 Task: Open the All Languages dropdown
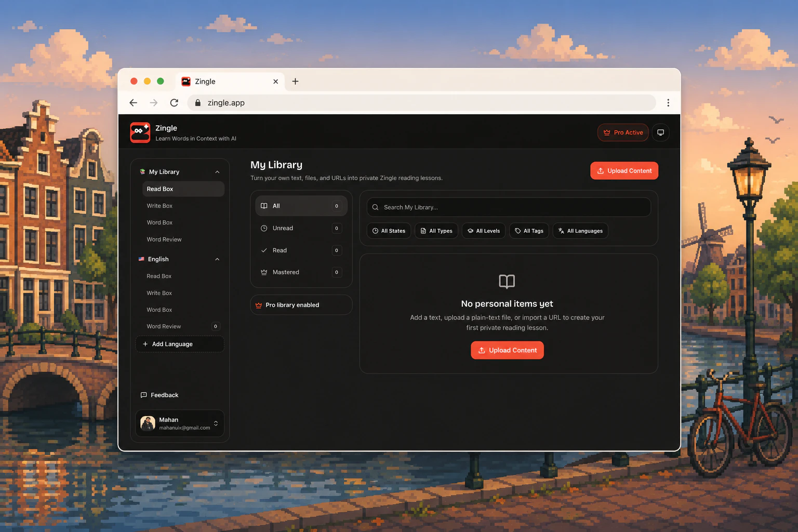[x=580, y=231]
